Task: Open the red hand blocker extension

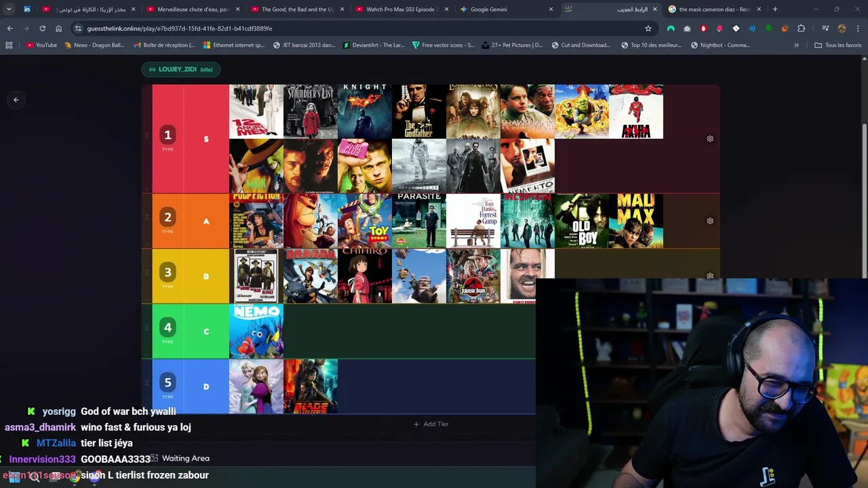Action: 703,28
